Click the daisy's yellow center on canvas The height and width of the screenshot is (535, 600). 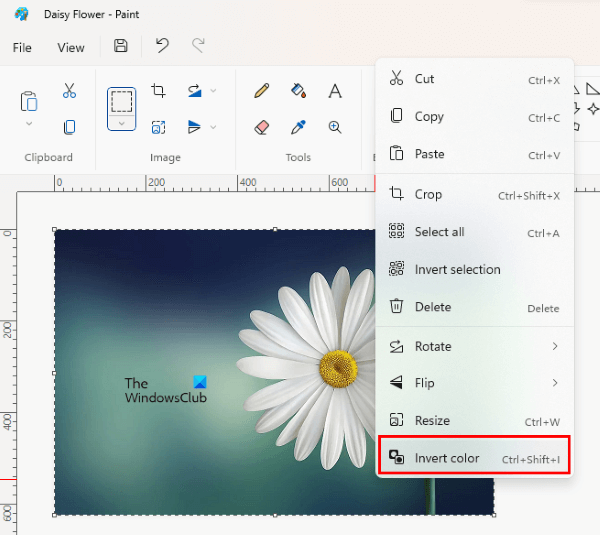click(x=339, y=368)
